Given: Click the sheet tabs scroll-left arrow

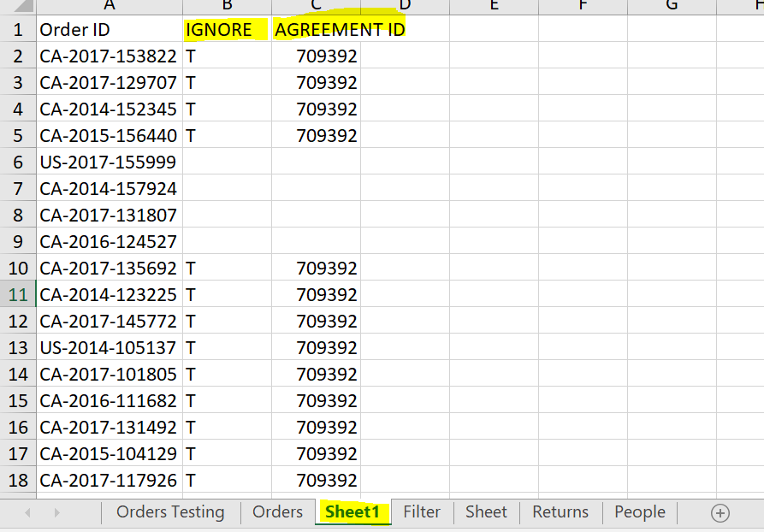Looking at the screenshot, I should (x=27, y=513).
